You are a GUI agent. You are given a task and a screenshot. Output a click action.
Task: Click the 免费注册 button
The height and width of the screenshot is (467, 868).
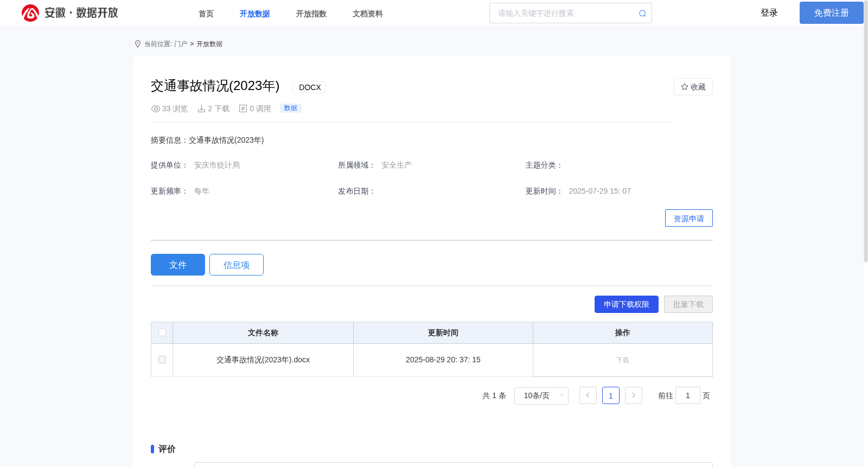pyautogui.click(x=832, y=12)
